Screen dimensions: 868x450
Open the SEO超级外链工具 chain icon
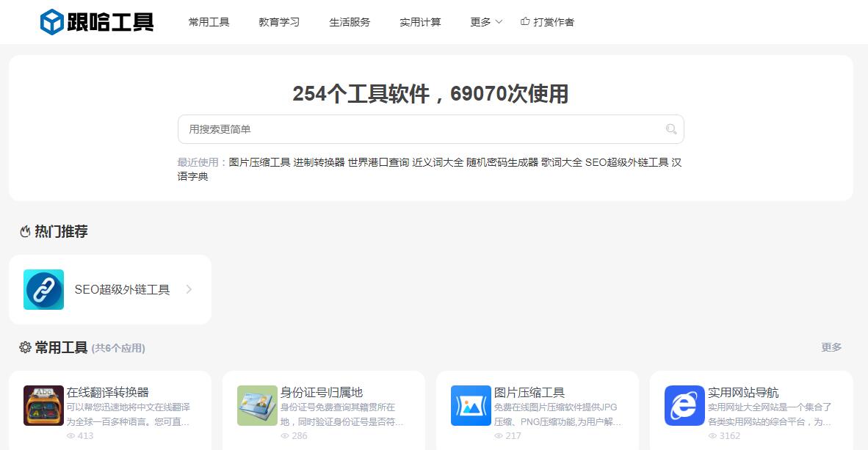point(43,289)
